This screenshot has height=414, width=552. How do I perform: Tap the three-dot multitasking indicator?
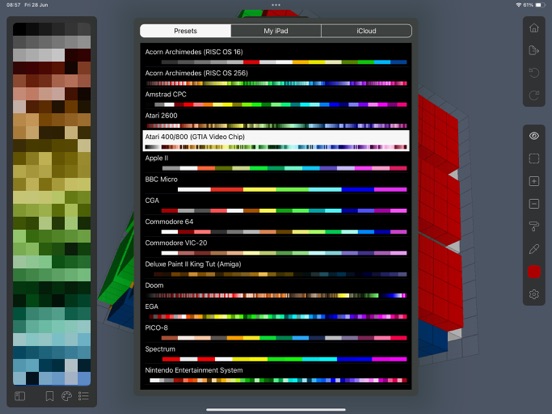(x=276, y=5)
